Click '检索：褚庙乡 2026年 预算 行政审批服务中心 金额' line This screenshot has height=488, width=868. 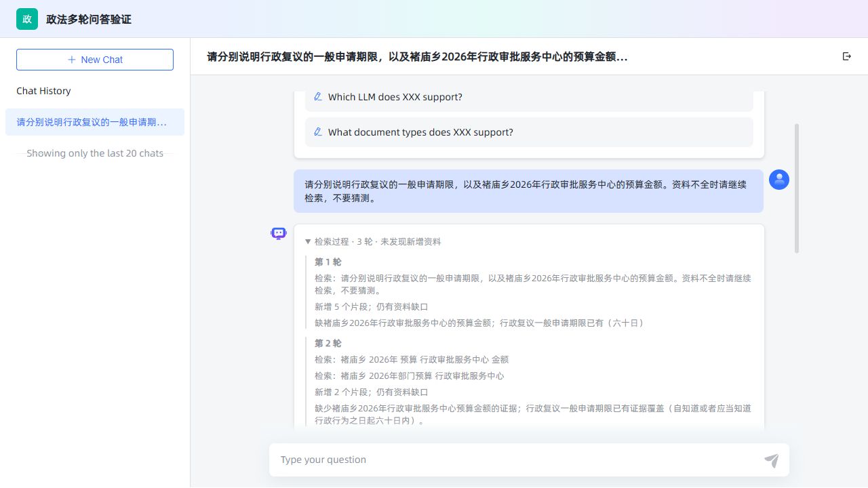412,359
